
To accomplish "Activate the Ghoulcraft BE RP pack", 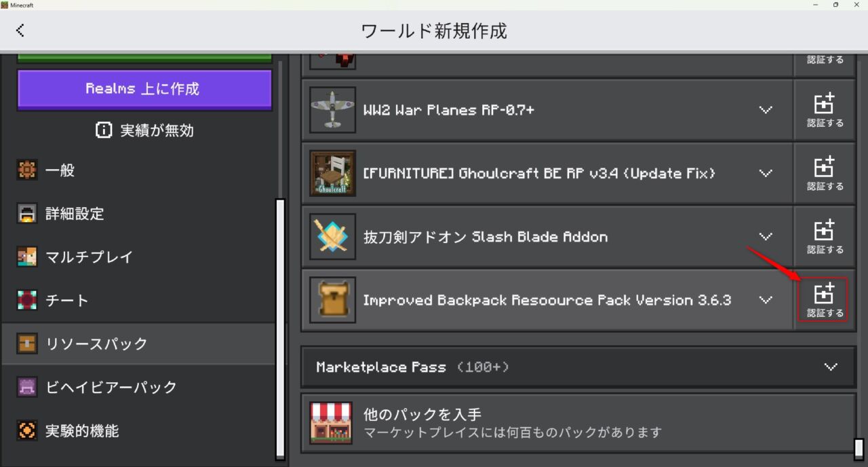I will click(825, 173).
